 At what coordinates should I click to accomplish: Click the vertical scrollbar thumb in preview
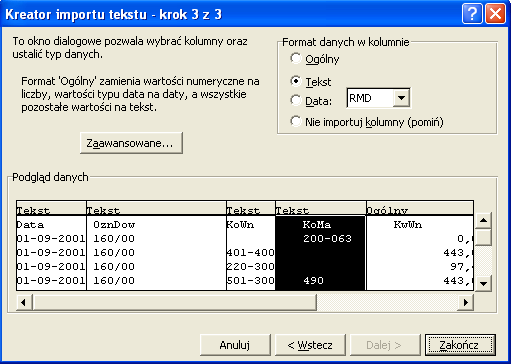pos(483,237)
